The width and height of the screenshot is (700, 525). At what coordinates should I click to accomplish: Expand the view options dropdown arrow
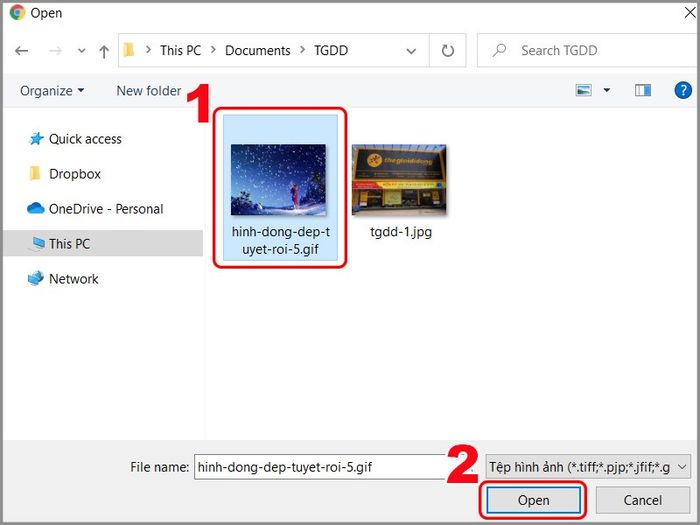pyautogui.click(x=607, y=90)
